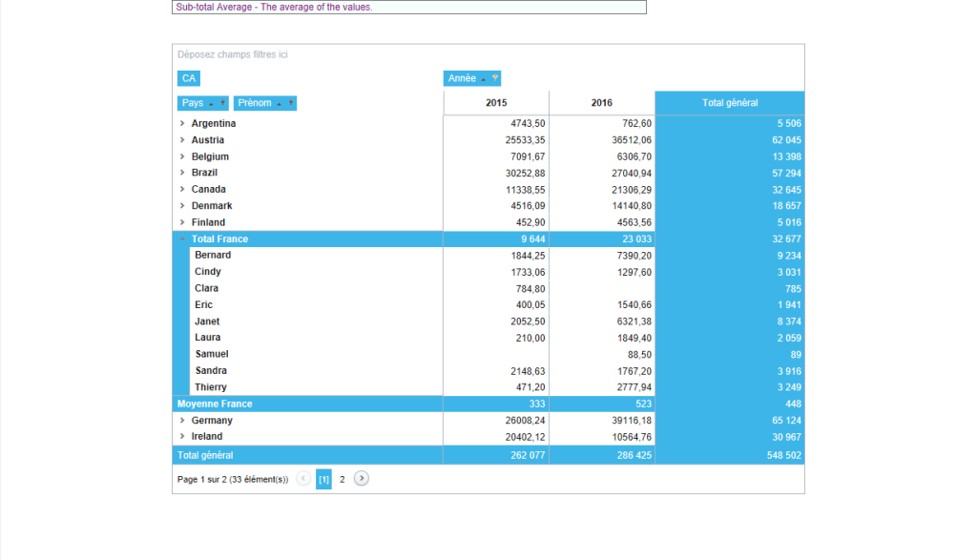Go to previous page arrow
This screenshot has height=560, width=977.
(303, 478)
